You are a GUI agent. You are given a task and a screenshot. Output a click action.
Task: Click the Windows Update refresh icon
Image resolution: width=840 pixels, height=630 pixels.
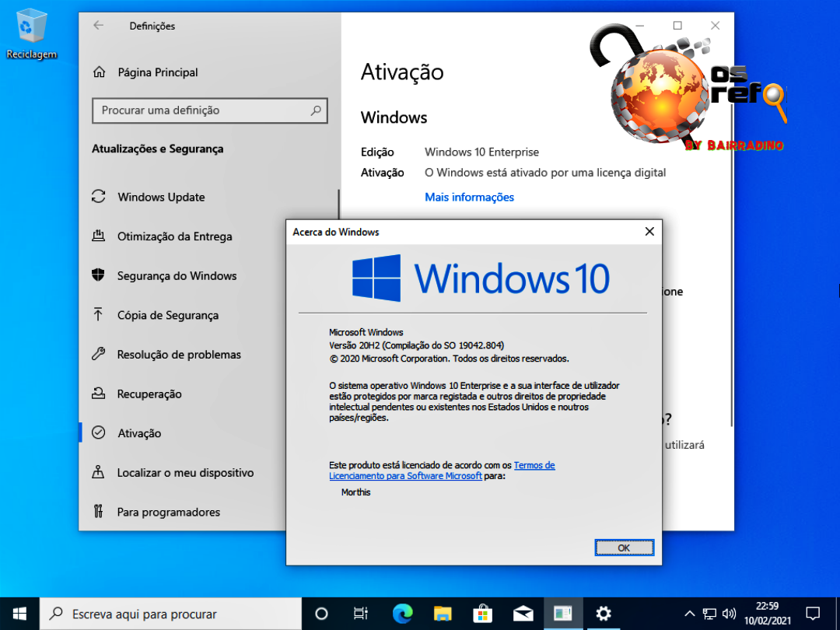click(99, 197)
